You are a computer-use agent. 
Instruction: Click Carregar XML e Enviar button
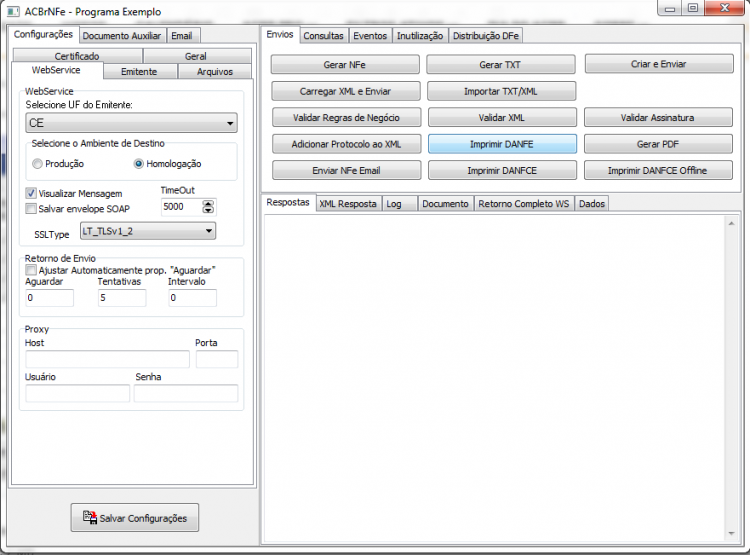click(346, 91)
